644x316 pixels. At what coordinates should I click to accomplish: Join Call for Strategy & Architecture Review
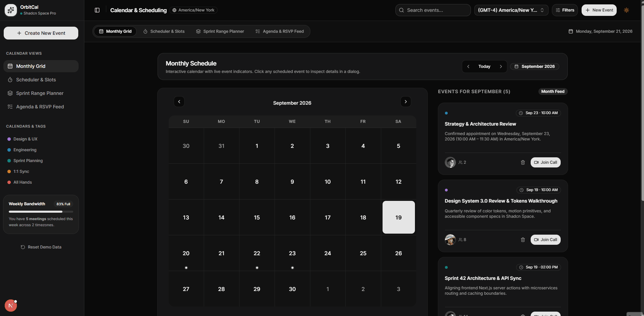click(545, 162)
